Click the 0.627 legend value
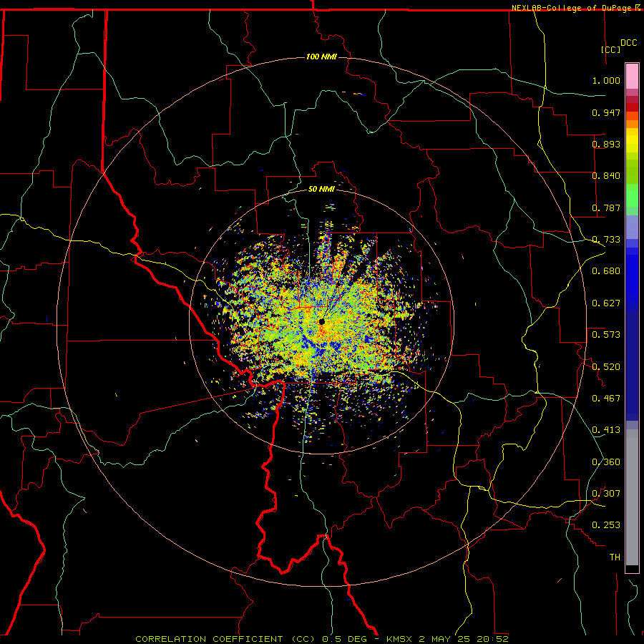This screenshot has width=644, height=644. 606,303
